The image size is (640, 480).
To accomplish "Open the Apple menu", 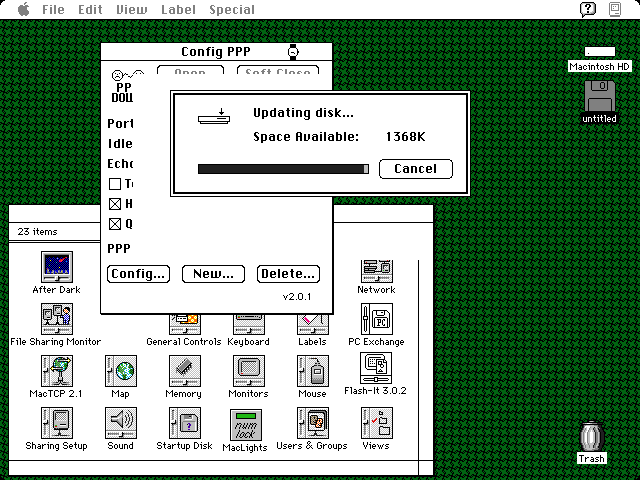I will coord(24,9).
